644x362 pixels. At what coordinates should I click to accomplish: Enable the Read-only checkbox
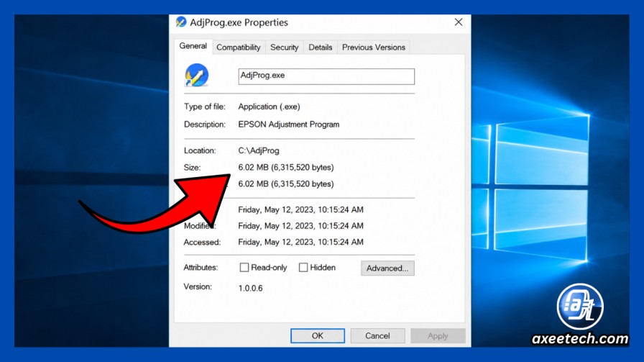click(244, 268)
